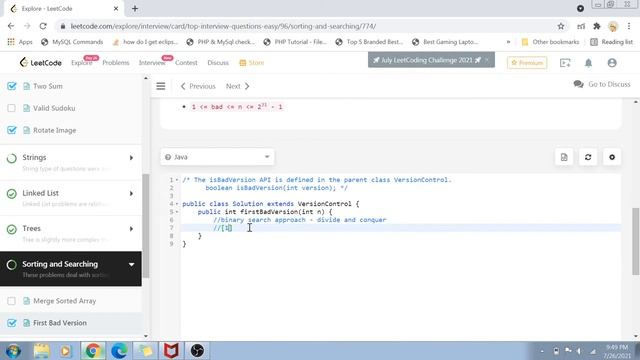Image resolution: width=640 pixels, height=360 pixels.
Task: Reset code with the refresh icon
Action: tap(588, 157)
